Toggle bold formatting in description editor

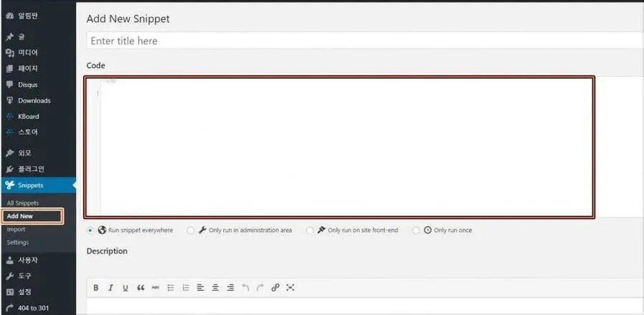96,288
